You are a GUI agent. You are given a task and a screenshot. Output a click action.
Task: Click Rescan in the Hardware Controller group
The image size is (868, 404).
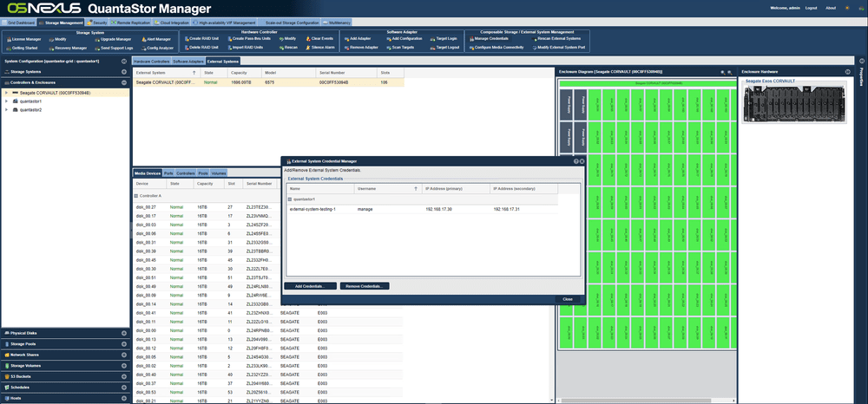pos(288,48)
